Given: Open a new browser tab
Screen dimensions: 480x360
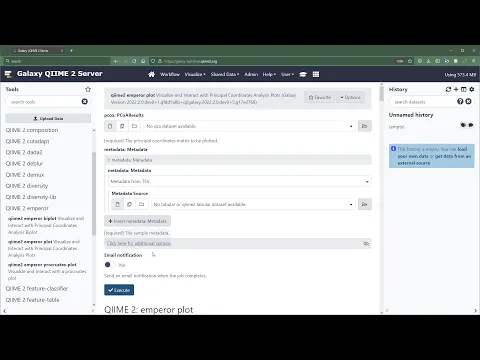Looking at the screenshot, I should pyautogui.click(x=71, y=50).
